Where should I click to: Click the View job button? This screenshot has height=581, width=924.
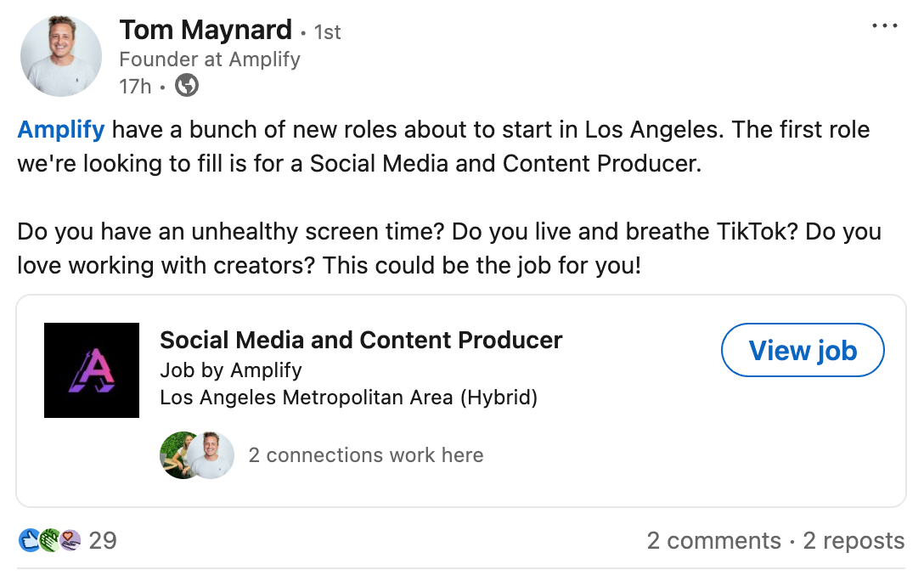click(803, 350)
